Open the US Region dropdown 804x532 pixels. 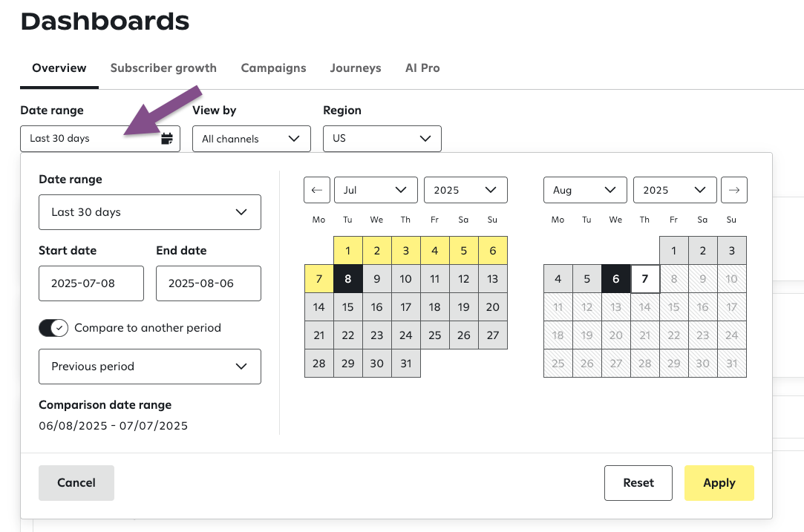point(382,139)
